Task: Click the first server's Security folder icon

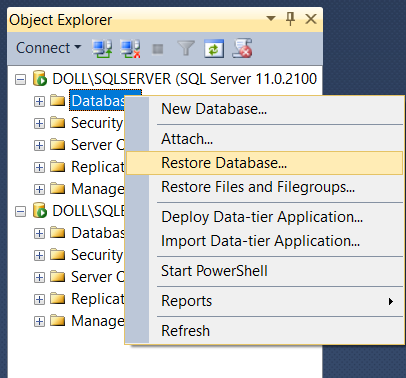Action: 57,122
